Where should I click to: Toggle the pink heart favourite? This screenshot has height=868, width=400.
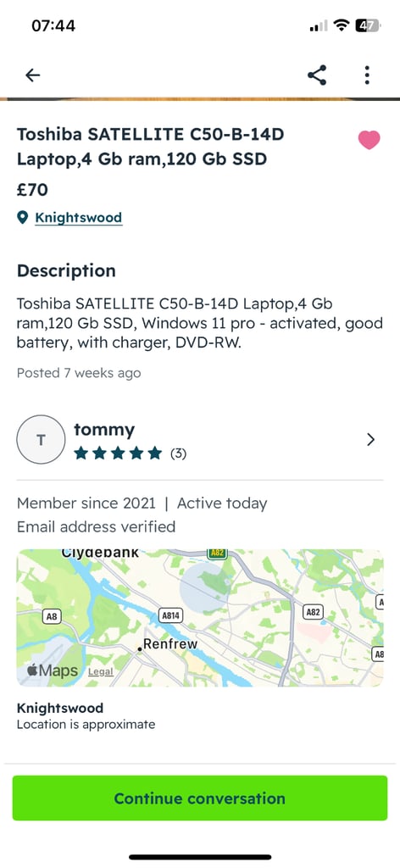[x=369, y=140]
